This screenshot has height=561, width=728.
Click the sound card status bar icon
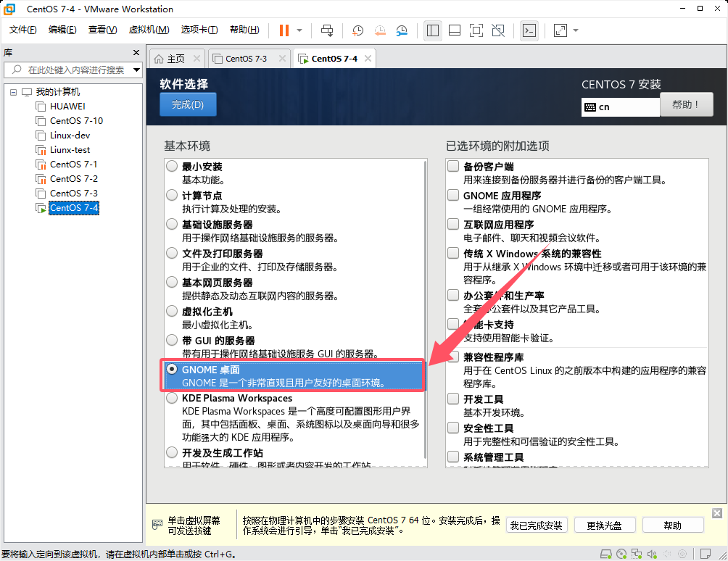click(652, 554)
